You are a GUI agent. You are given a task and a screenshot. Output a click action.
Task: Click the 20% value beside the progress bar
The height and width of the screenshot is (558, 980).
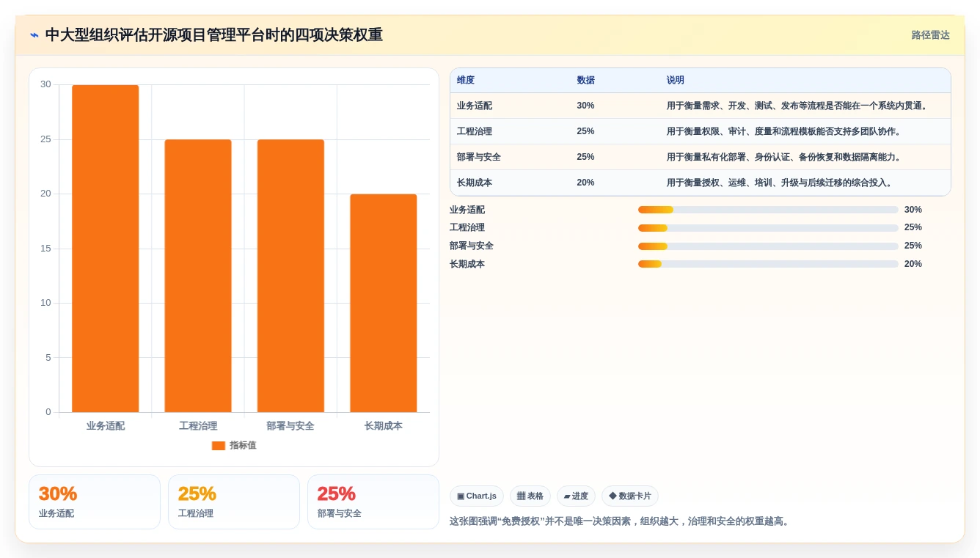click(913, 264)
